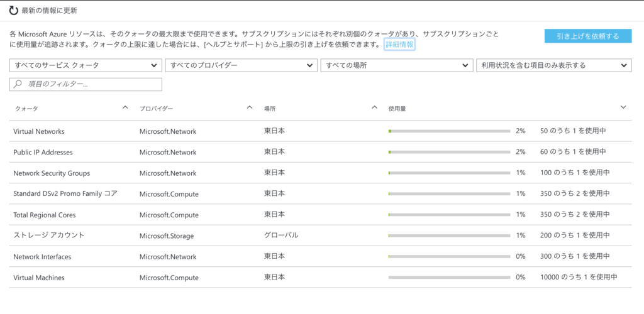This screenshot has width=644, height=314.
Task: Select Standard DSv2 Promo Family コア row
Action: [320, 193]
